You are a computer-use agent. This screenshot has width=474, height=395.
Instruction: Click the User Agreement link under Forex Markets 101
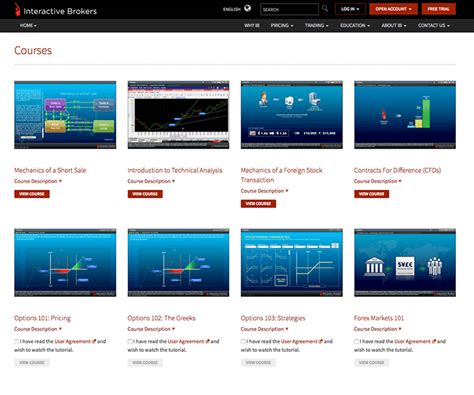point(413,341)
